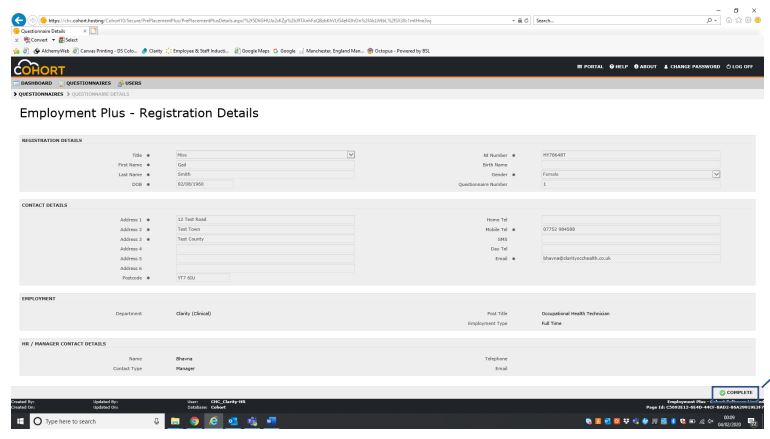Expand the Title dropdown
The image size is (770, 439).
(351, 155)
